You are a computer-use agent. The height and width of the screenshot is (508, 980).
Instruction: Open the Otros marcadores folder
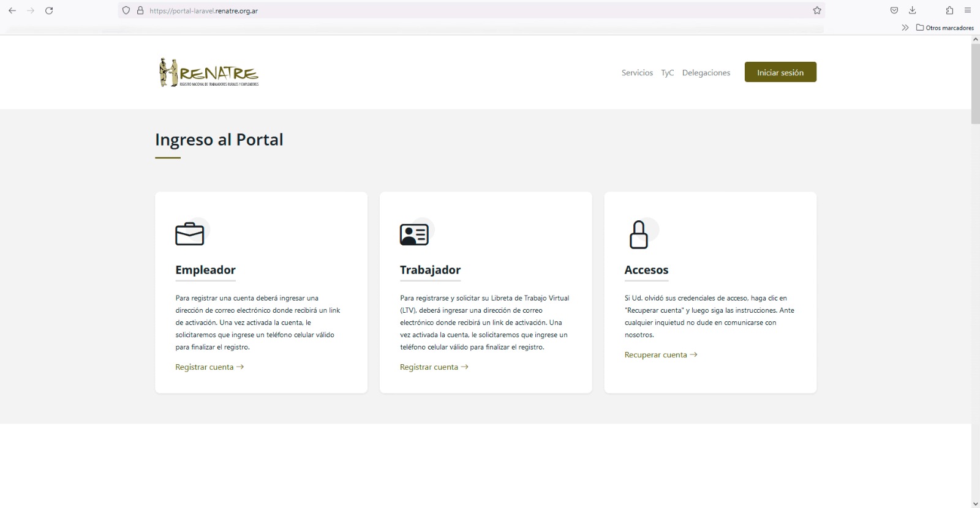945,28
